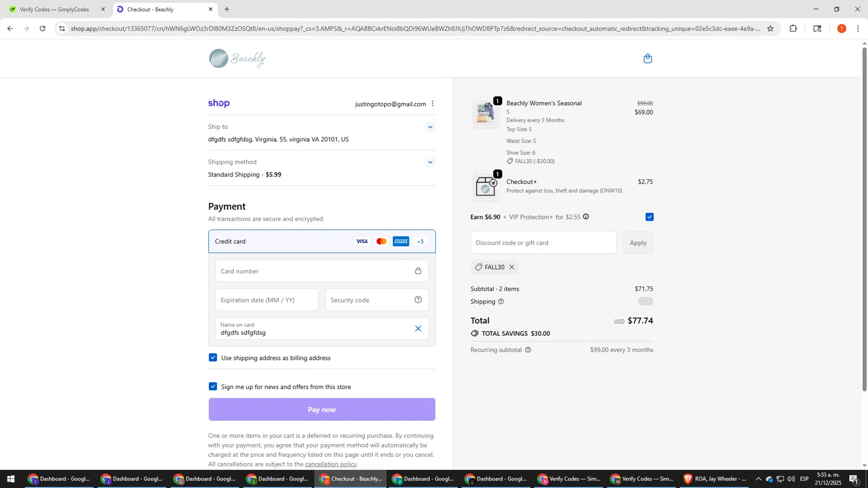Image resolution: width=868 pixels, height=488 pixels.
Task: Open the taskbar Checkout - Beachly window
Action: 351,479
